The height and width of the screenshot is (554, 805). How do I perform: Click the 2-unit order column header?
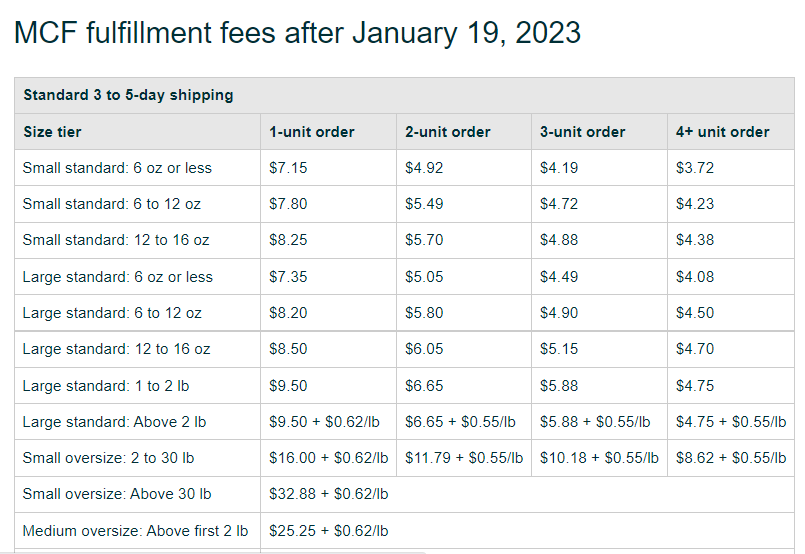(448, 132)
